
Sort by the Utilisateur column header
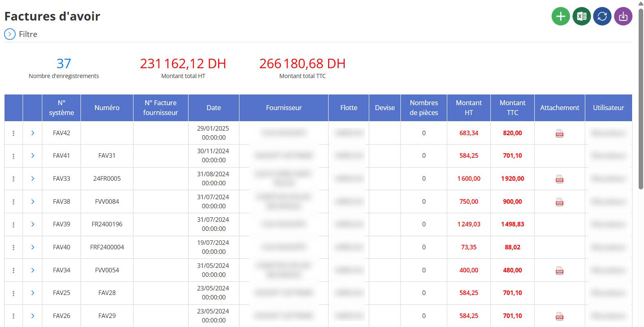[609, 108]
